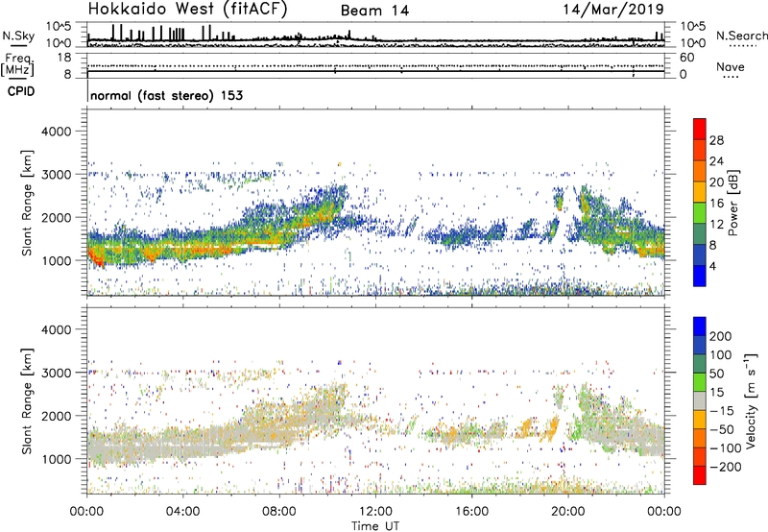Click the '12:00' time tick label
This screenshot has width=768, height=532.
click(375, 512)
